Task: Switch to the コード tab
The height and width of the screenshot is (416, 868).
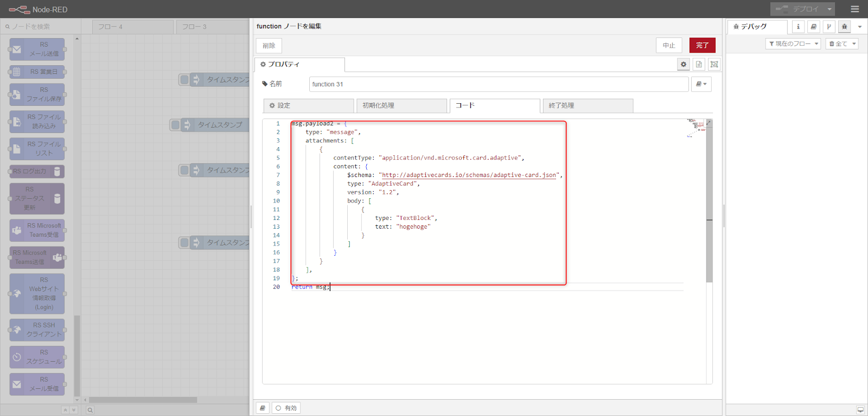Action: coord(495,105)
